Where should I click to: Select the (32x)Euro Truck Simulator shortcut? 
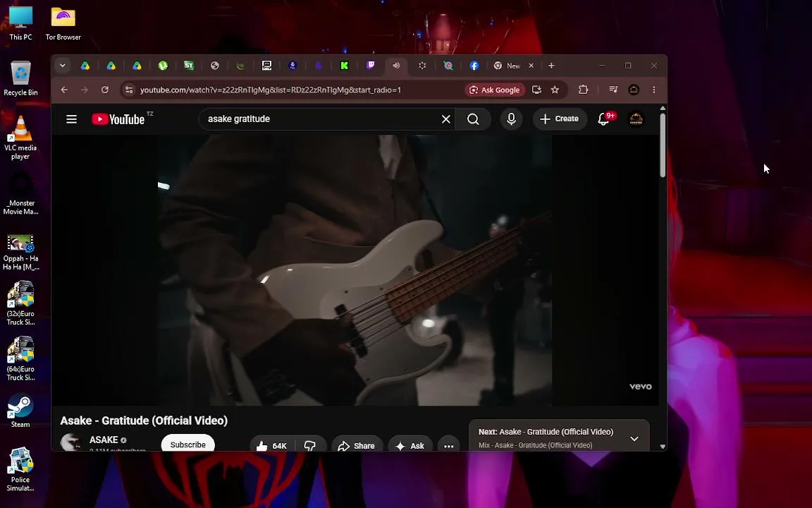coord(20,303)
